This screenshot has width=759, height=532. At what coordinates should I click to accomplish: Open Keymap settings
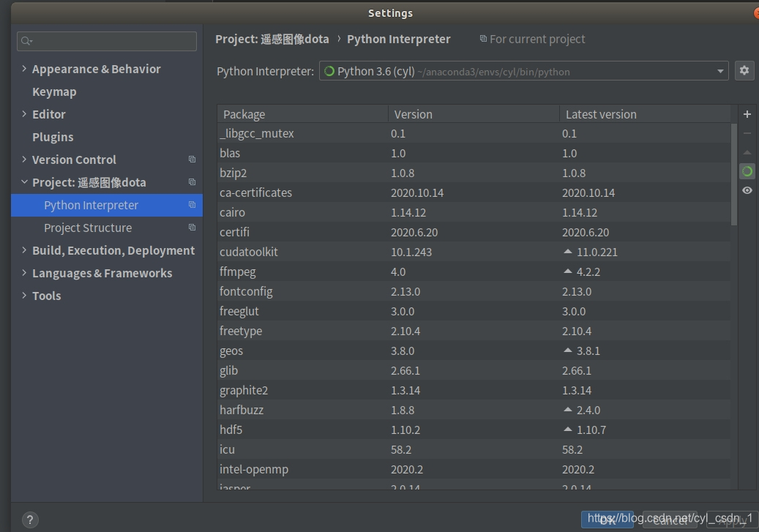54,92
